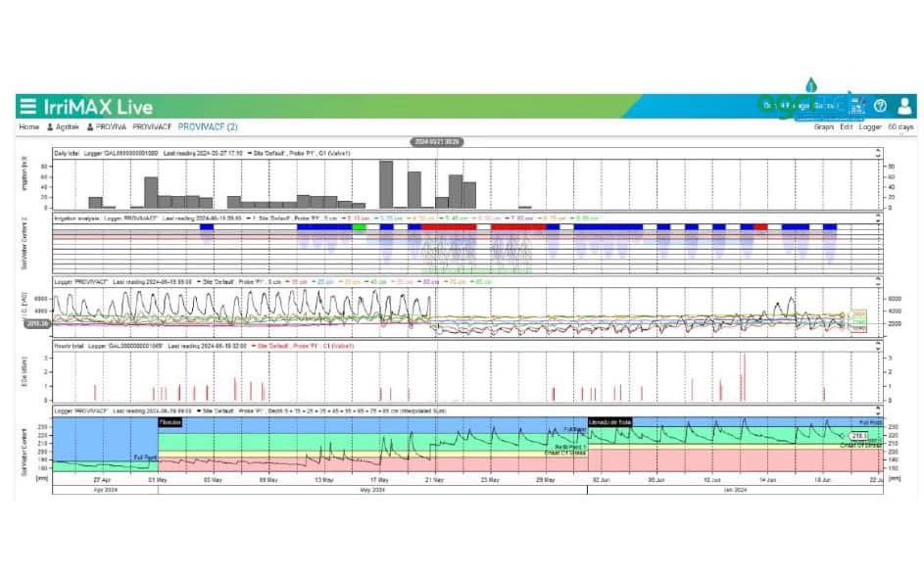This screenshot has width=924, height=578.
Task: Click the 218.1 soil water value label
Action: click(861, 435)
